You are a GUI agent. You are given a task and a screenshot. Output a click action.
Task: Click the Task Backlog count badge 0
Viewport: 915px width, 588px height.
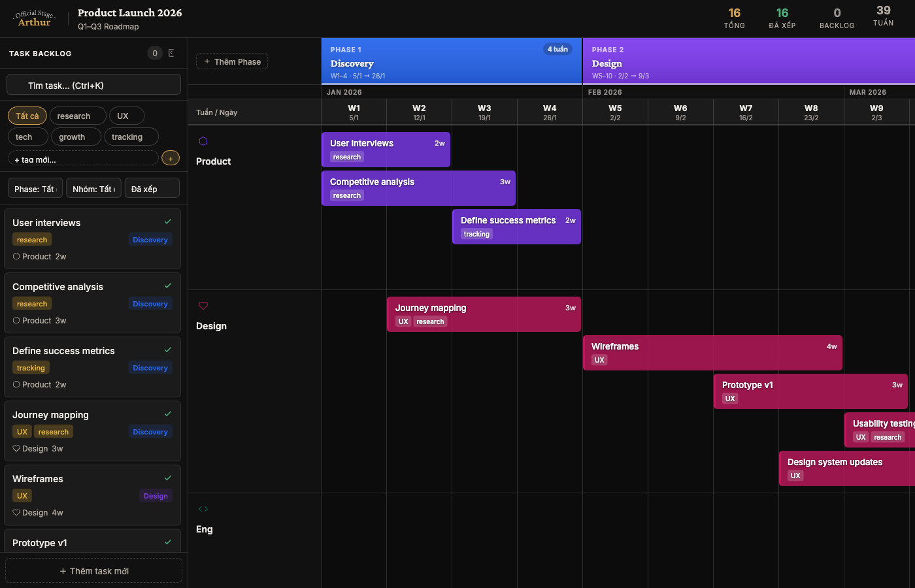(155, 54)
